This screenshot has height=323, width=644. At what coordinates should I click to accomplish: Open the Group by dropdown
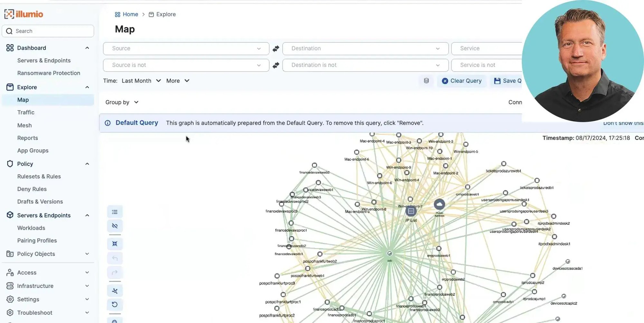(x=122, y=102)
